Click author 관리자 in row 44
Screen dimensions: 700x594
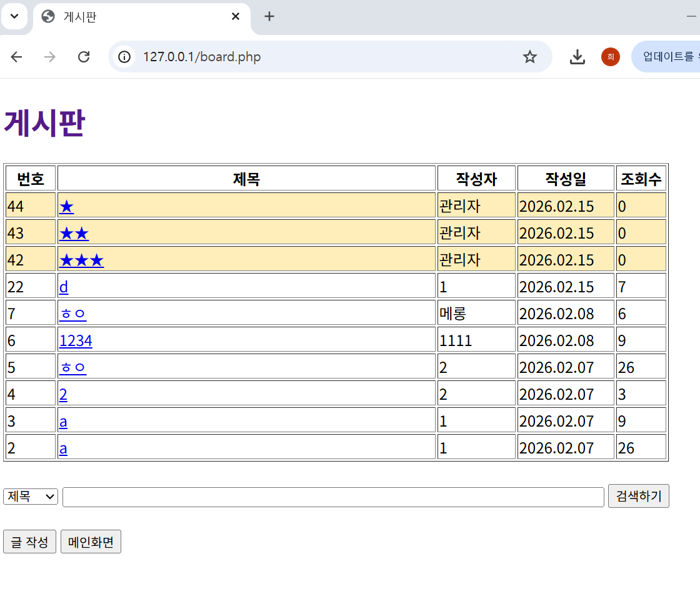click(x=476, y=205)
